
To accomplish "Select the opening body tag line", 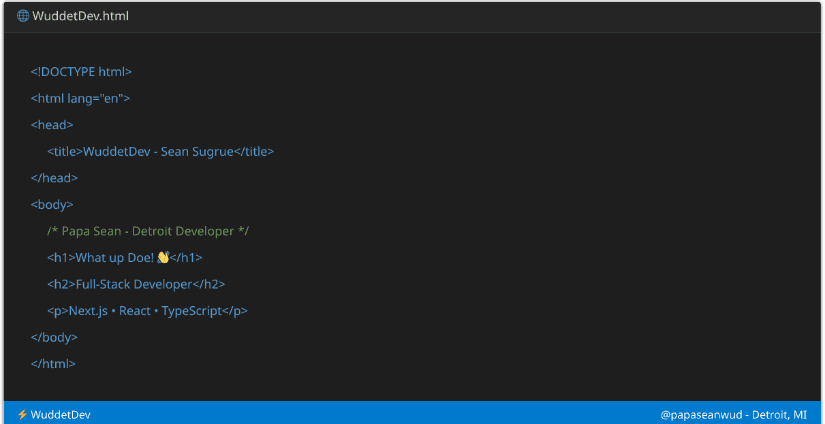I will pos(52,205).
